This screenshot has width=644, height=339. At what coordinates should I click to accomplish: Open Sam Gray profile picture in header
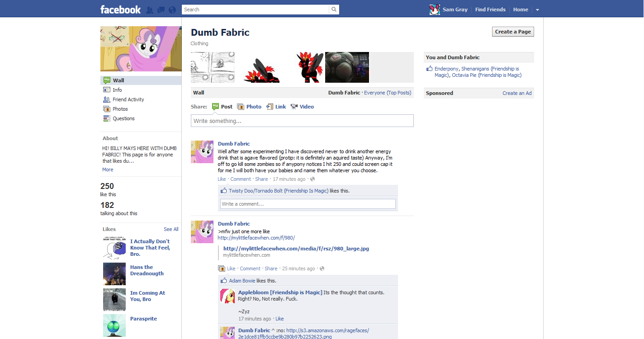click(x=435, y=9)
